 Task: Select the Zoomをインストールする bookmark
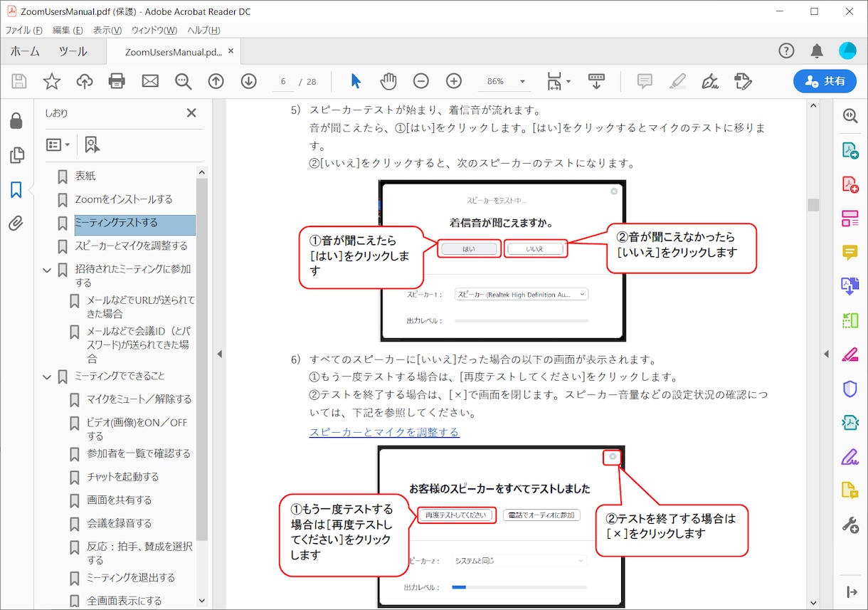click(124, 199)
